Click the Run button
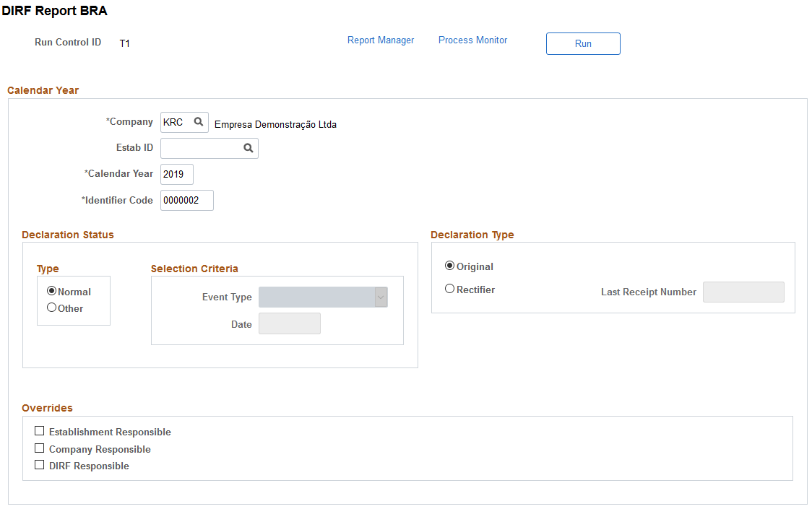The height and width of the screenshot is (509, 812). pos(583,43)
